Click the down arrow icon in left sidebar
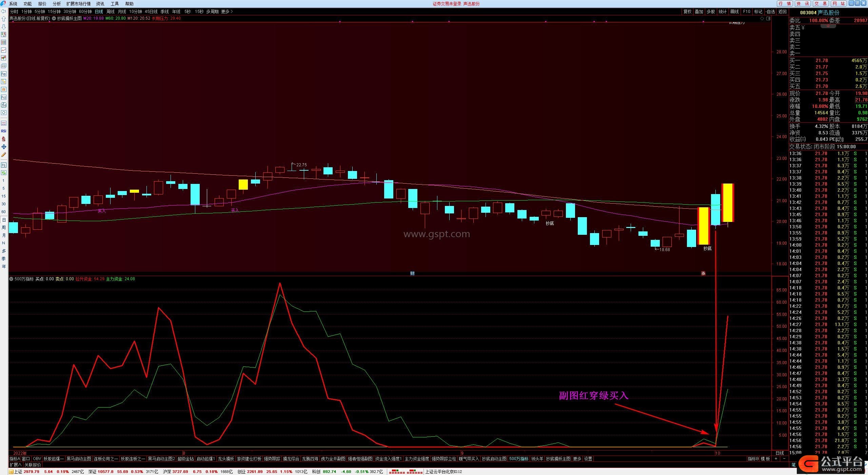 4,27
